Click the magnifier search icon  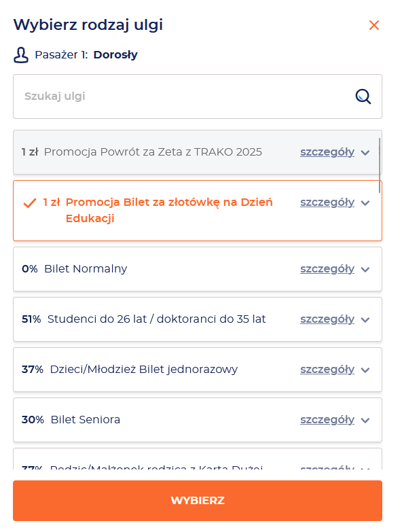click(x=363, y=96)
